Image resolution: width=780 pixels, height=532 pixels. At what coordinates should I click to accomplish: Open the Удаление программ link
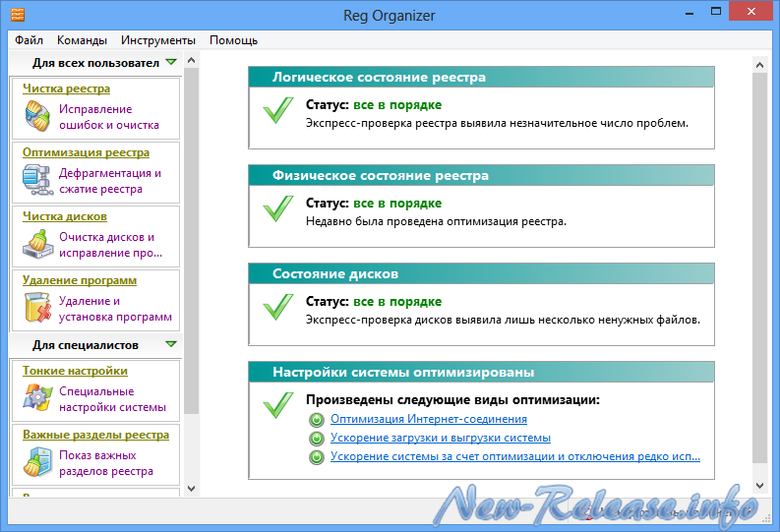(x=80, y=280)
